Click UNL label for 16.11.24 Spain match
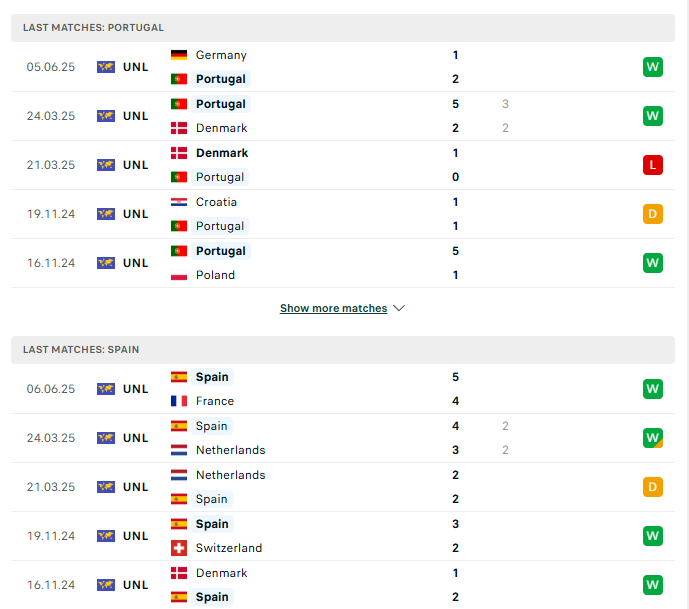689x609 pixels. (x=135, y=585)
